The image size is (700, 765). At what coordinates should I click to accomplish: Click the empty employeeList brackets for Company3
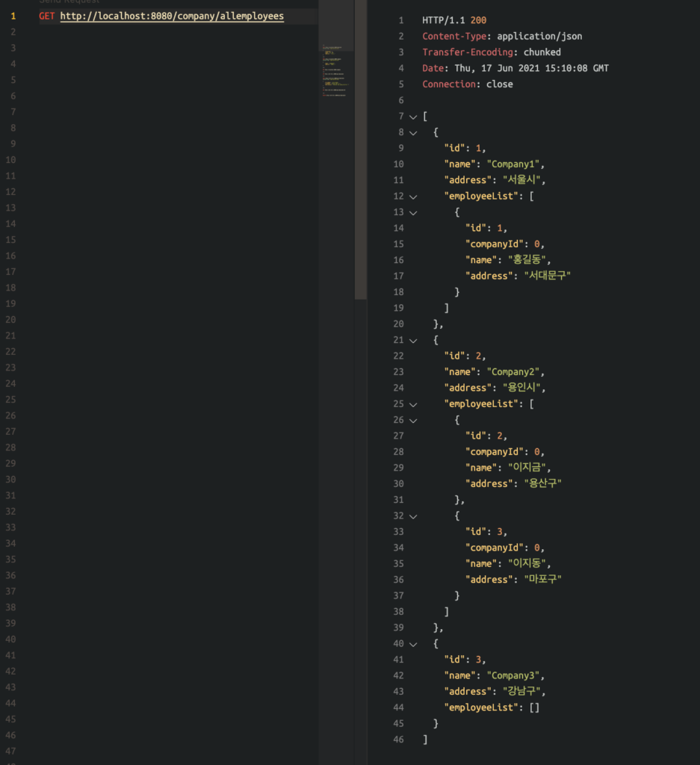pos(533,707)
